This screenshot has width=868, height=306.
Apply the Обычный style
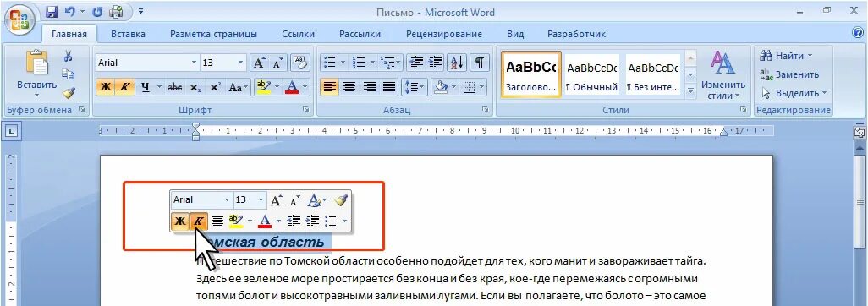click(591, 74)
